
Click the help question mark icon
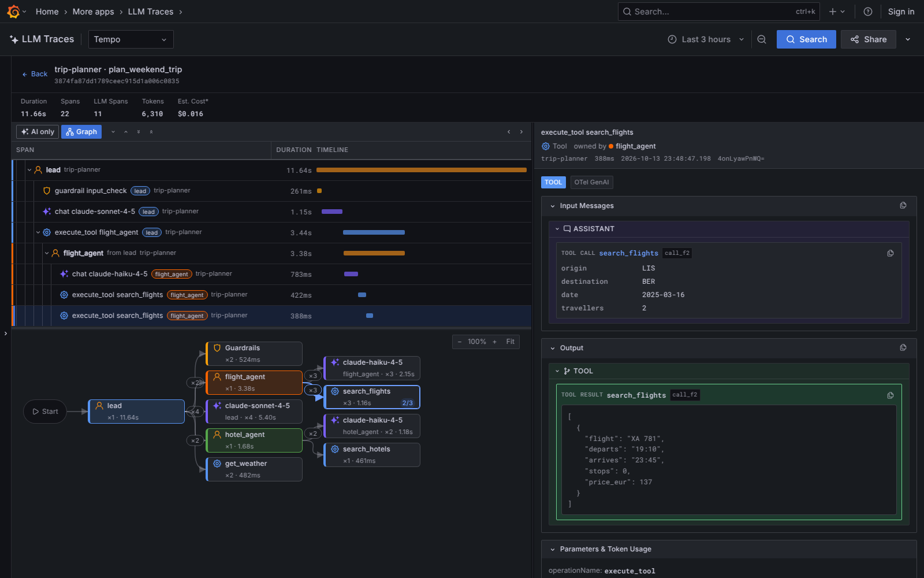tap(867, 12)
